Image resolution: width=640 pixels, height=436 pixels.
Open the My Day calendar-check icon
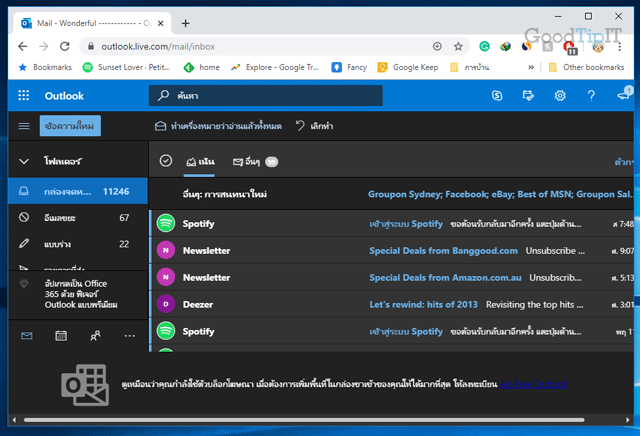pyautogui.click(x=528, y=96)
